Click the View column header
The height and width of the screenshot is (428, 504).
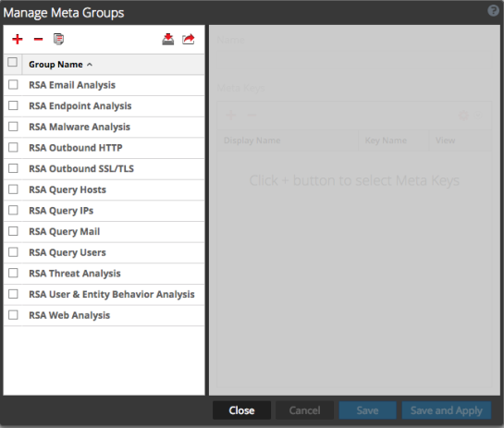point(461,141)
